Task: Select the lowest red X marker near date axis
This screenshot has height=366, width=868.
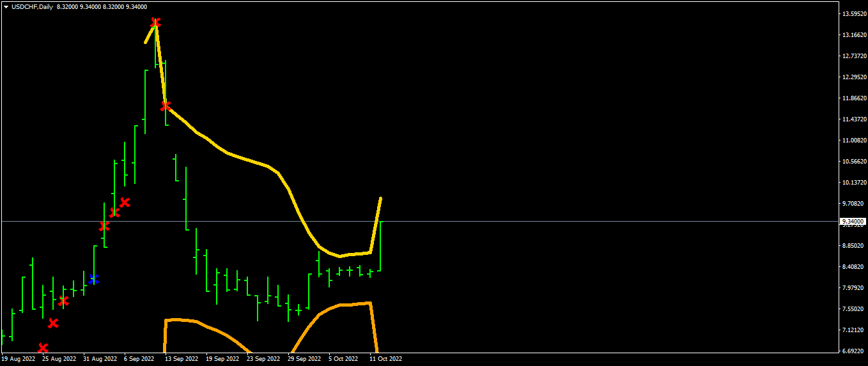Action: [x=43, y=348]
